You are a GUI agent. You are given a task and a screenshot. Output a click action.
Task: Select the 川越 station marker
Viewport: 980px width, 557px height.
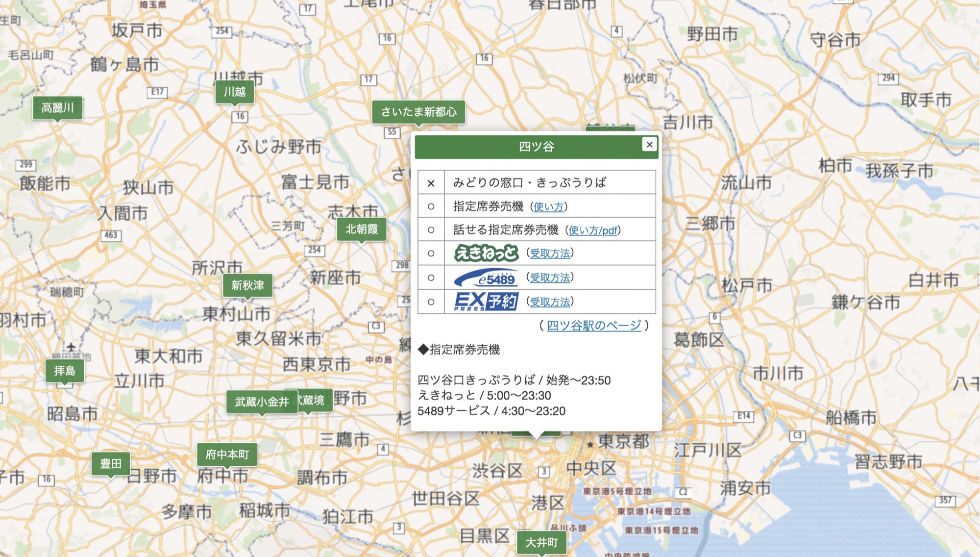235,92
